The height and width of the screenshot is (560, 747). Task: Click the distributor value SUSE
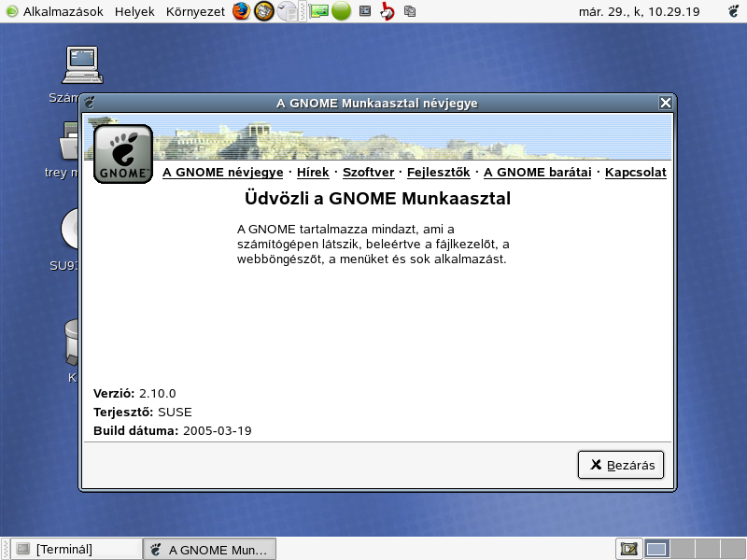tap(175, 412)
